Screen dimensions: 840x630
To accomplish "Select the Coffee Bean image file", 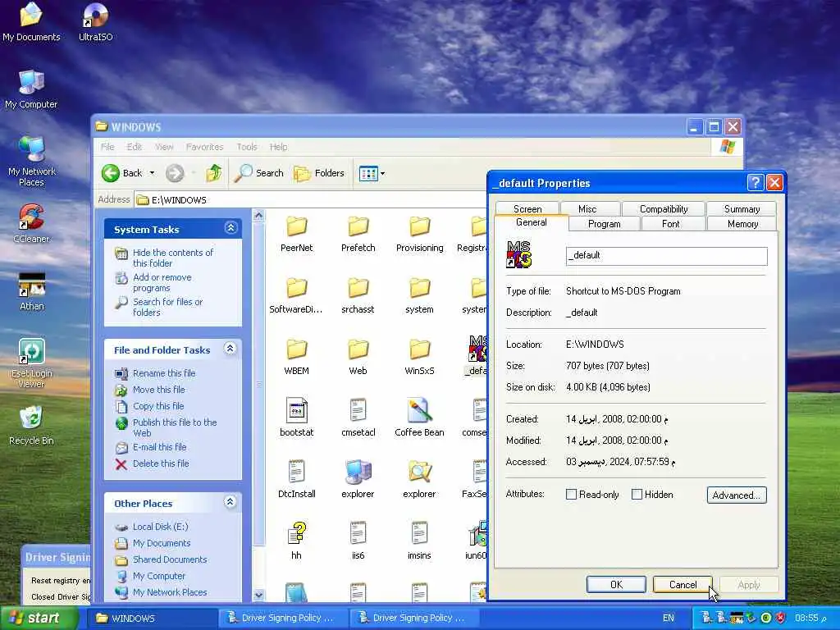I will click(x=419, y=418).
